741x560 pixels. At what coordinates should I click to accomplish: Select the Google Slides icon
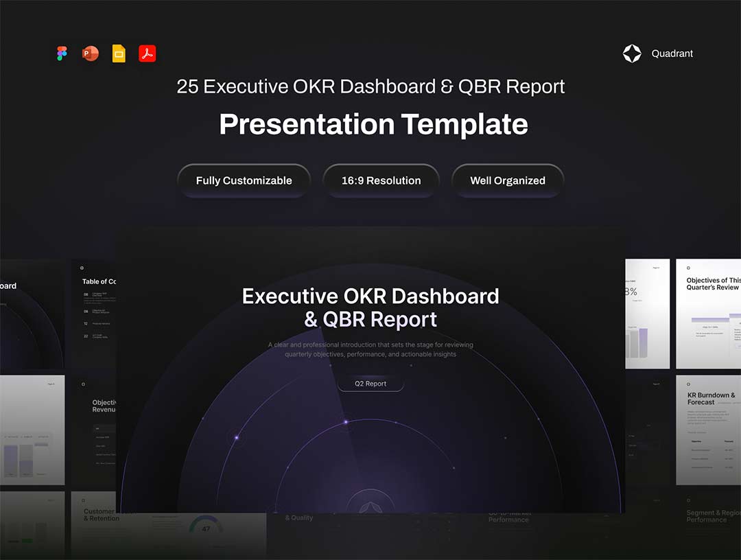click(119, 54)
